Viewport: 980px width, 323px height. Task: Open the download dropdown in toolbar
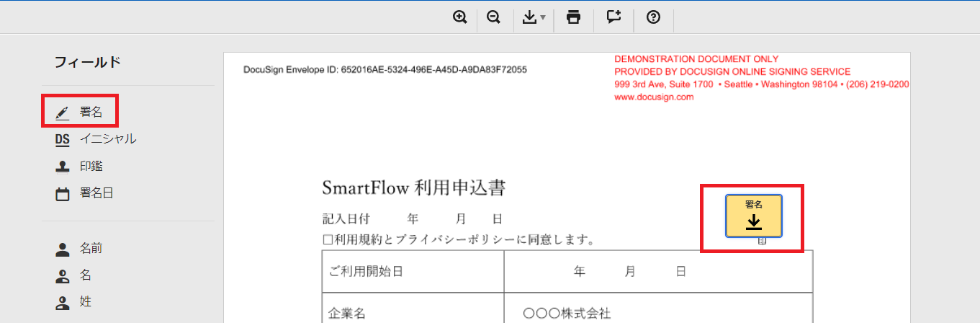click(x=534, y=17)
